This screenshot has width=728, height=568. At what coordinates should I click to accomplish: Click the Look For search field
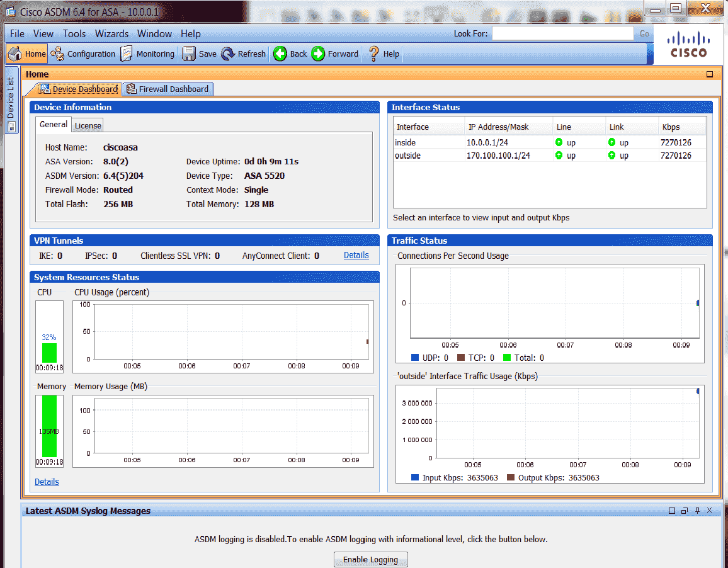pyautogui.click(x=563, y=33)
